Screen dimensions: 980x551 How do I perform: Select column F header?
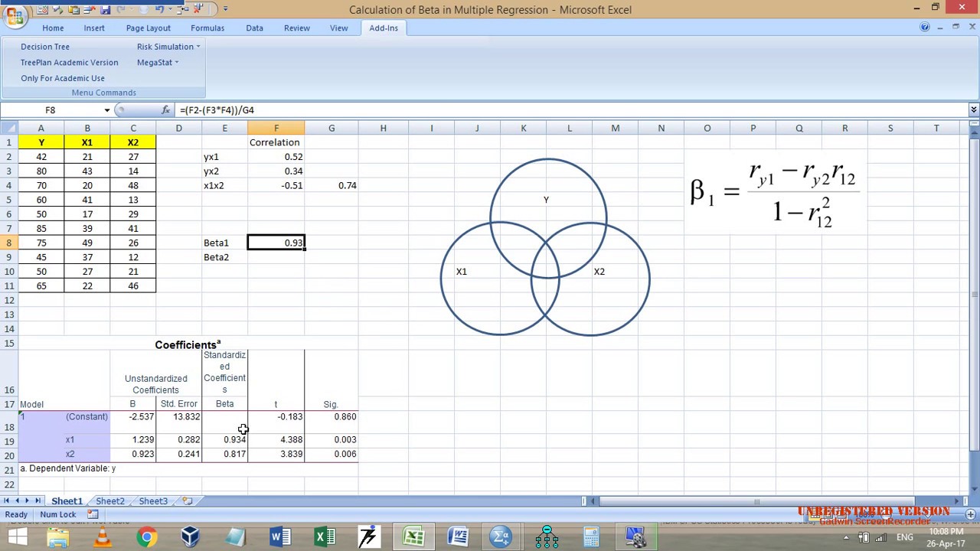click(x=276, y=128)
